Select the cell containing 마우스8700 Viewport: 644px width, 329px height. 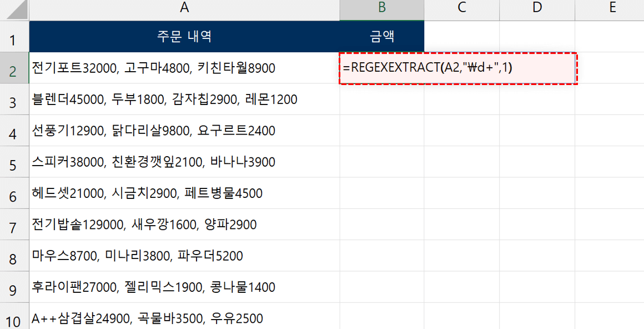[x=183, y=255]
